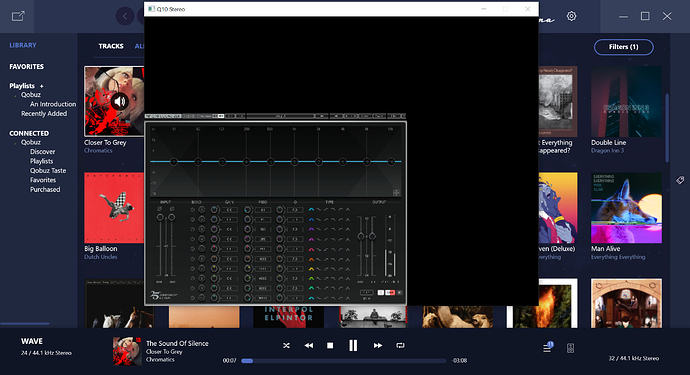Click the 1k band node on EQ graph

294,162
